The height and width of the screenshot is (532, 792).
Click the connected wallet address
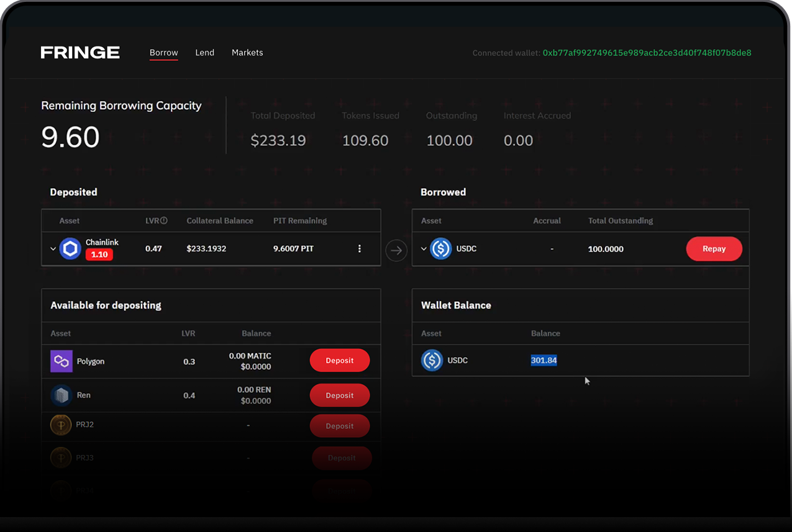pos(647,53)
